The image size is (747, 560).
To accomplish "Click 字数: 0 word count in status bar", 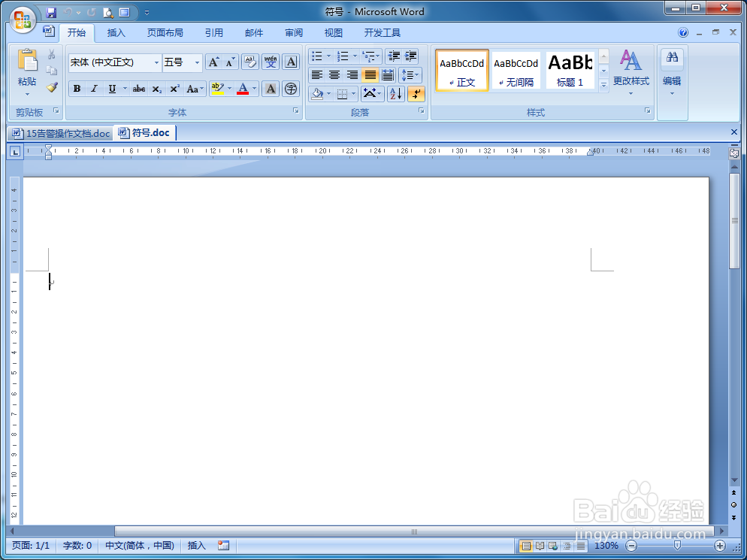I will pyautogui.click(x=77, y=545).
